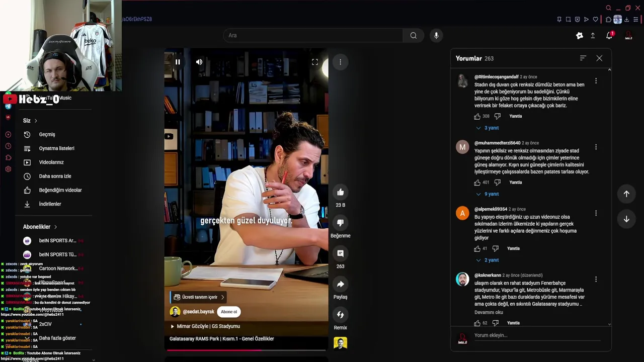
Task: Start voice search with microphone icon
Action: [x=436, y=35]
